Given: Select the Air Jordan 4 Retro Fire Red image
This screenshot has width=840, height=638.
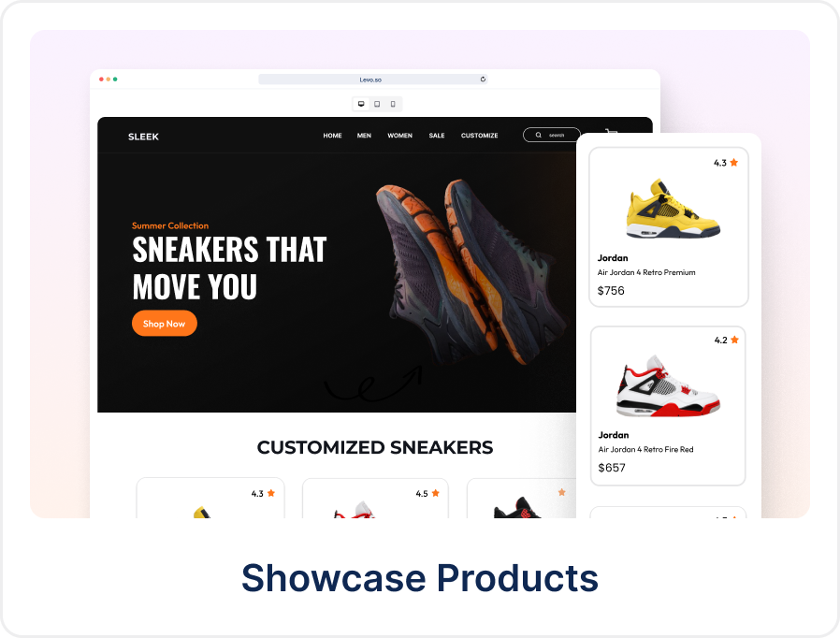Looking at the screenshot, I should 668,385.
